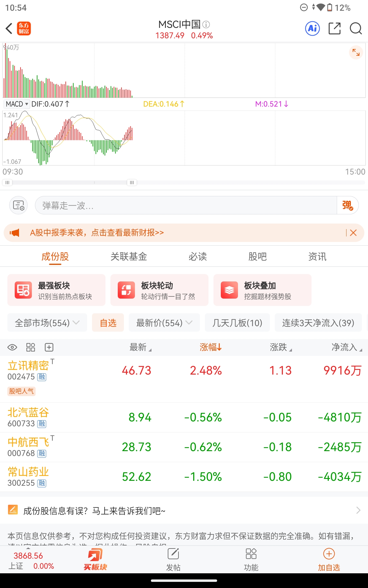Share the page via share icon
Screen dimensions: 368x588
tap(335, 28)
